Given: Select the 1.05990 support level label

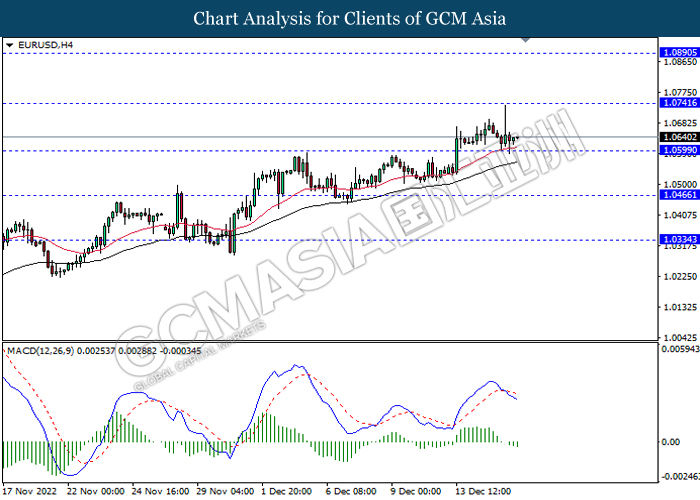Looking at the screenshot, I should 680,150.
